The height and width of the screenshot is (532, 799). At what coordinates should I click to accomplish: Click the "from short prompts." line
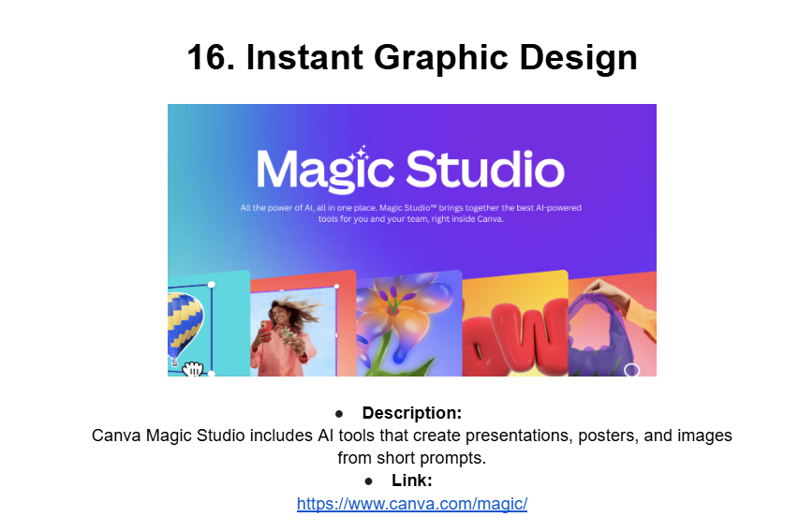click(x=412, y=458)
